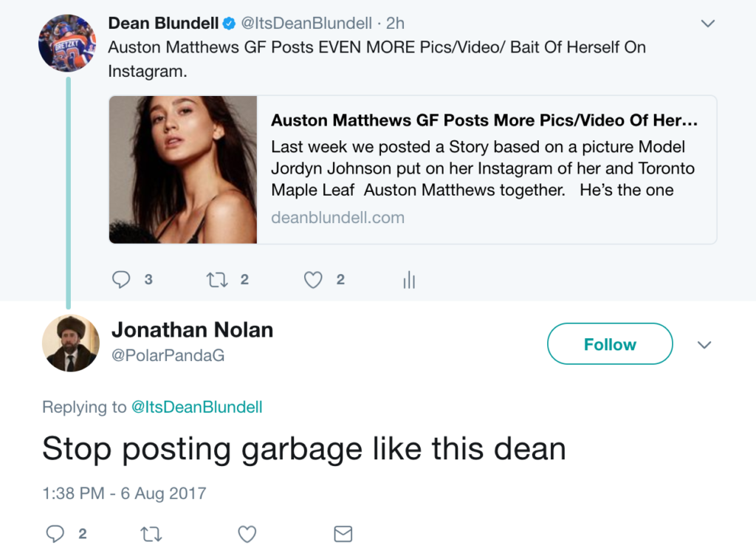
Task: Open @ItsDeanBlundell link in reply line
Action: tap(196, 407)
